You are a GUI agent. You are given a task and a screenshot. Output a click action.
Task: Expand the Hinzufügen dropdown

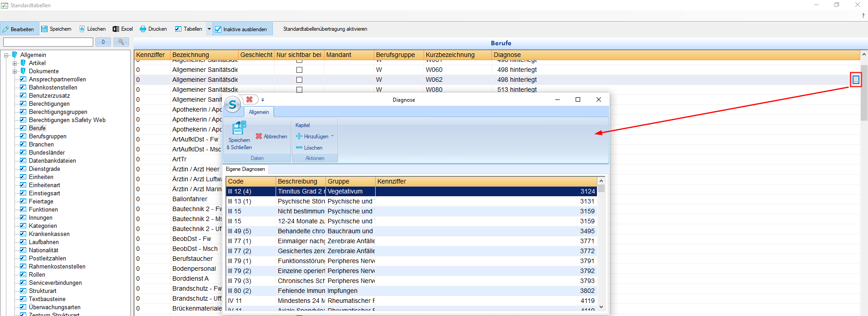332,136
